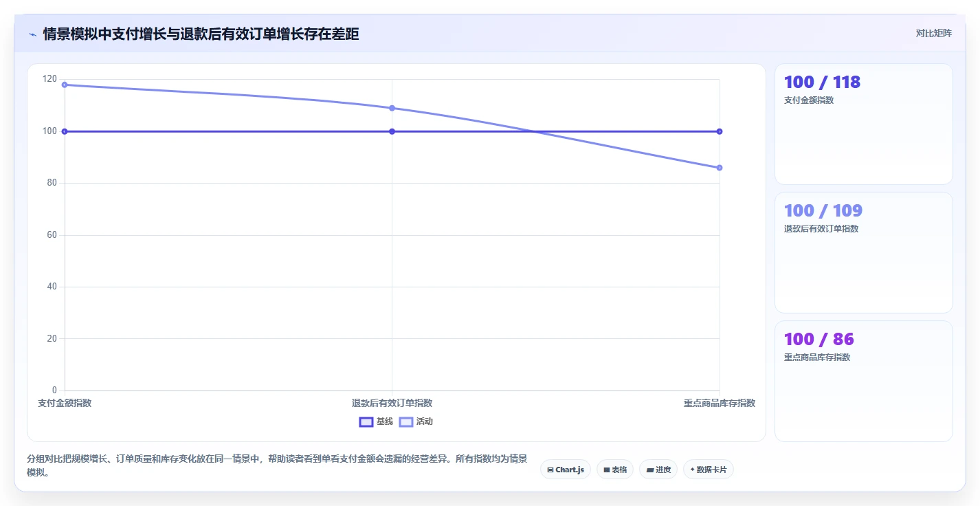
Task: Click the 基线 data point at 退款后有效订单指数
Action: pos(392,131)
